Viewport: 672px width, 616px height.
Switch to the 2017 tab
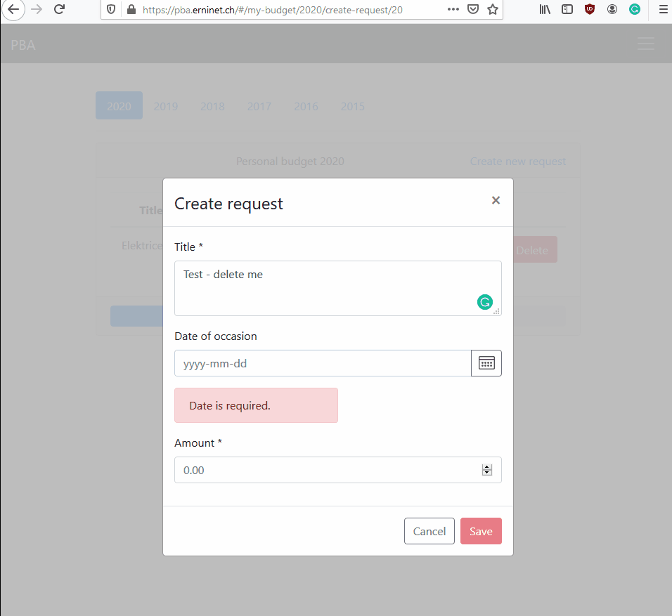(x=259, y=106)
